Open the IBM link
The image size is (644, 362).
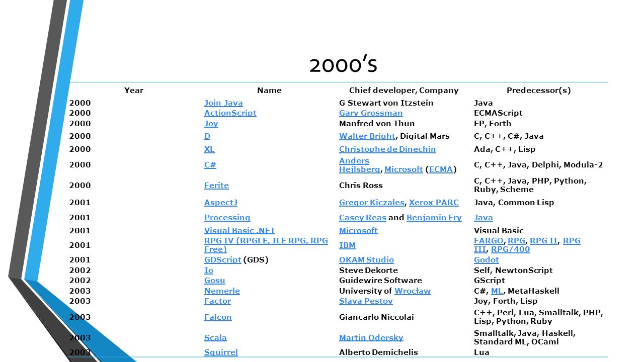tap(347, 245)
